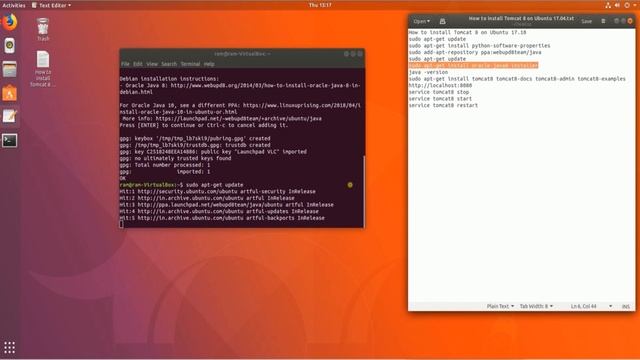
Task: Click the new document icon in gedit header
Action: coord(442,21)
